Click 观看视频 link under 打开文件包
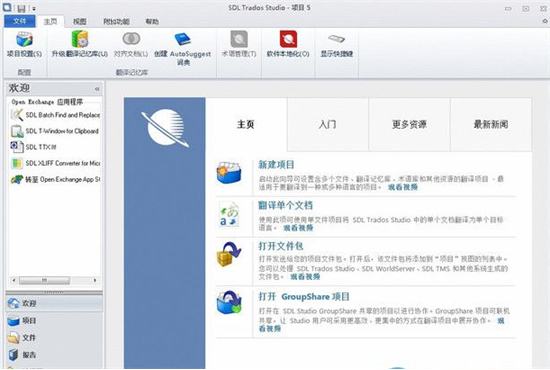This screenshot has width=550, height=370. click(x=305, y=277)
